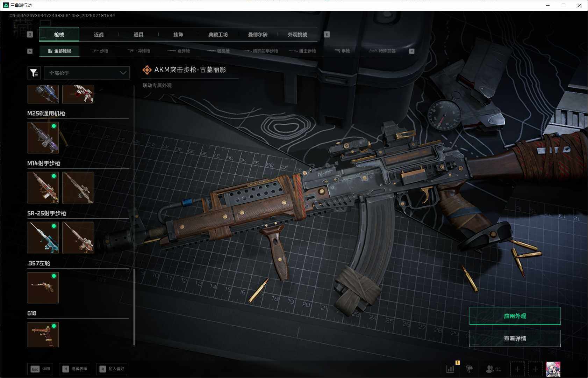Image resolution: width=588 pixels, height=378 pixels.
Task: Select the equipped .357左轮 skin thumbnail
Action: 43,288
